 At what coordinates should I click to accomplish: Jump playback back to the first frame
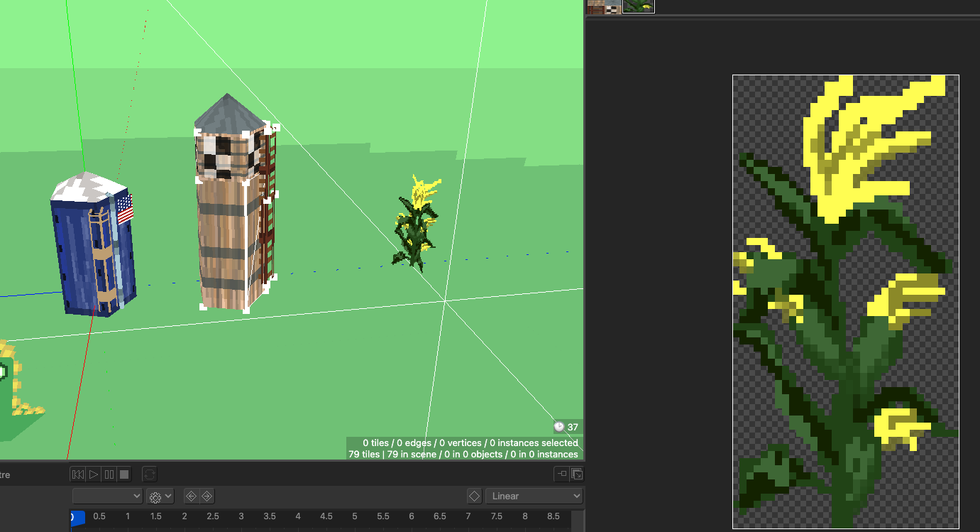(78, 474)
